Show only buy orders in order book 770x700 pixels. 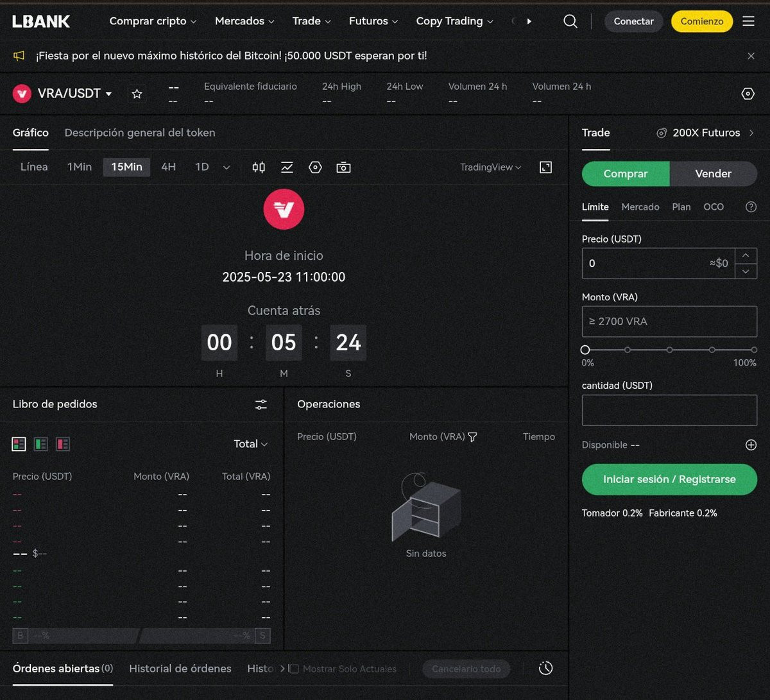coord(41,444)
